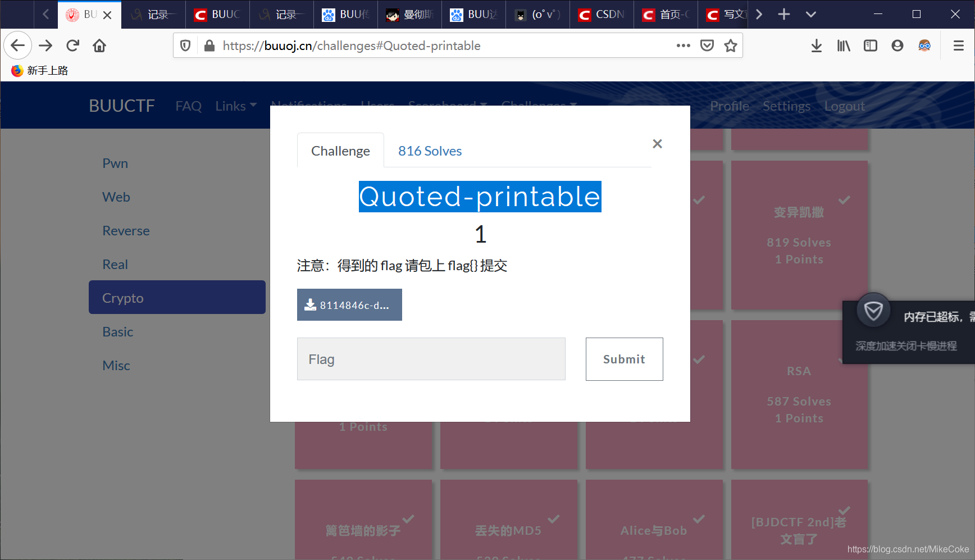Switch to the 首页 tab
The width and height of the screenshot is (975, 560).
pyautogui.click(x=666, y=15)
